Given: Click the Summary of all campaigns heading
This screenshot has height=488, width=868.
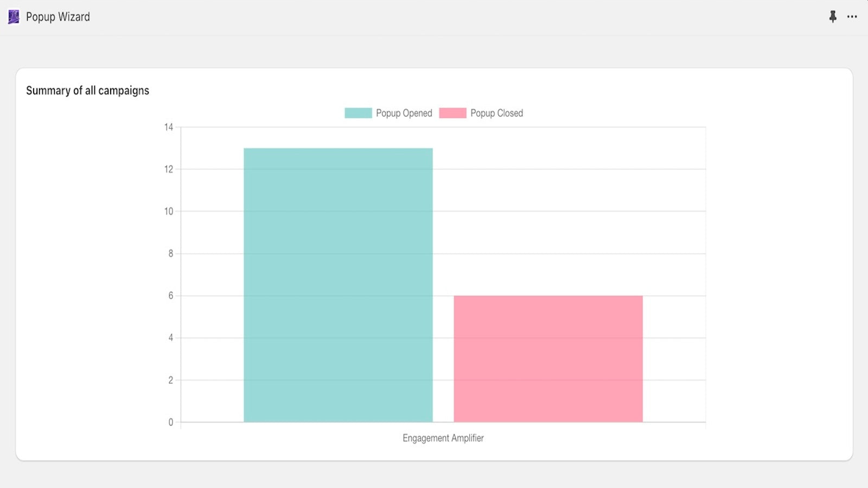Looking at the screenshot, I should click(x=87, y=91).
